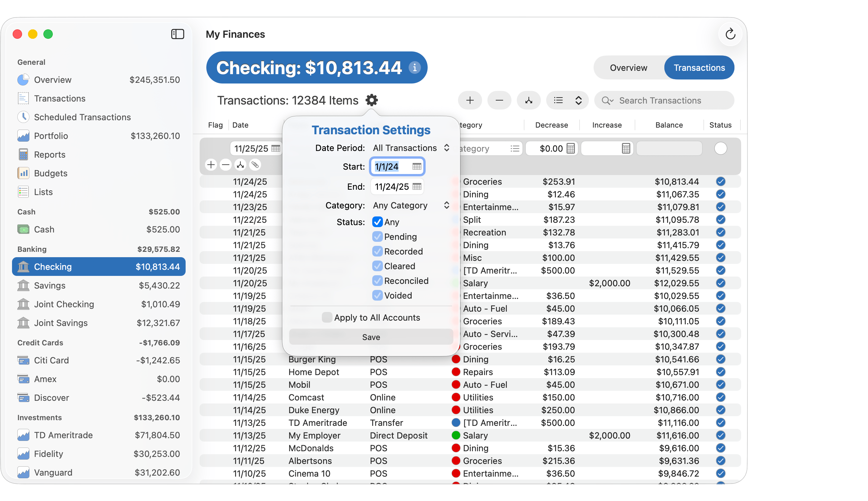Screen dimensions: 868x501
Task: Open the list view options dropdown
Action: click(x=567, y=101)
